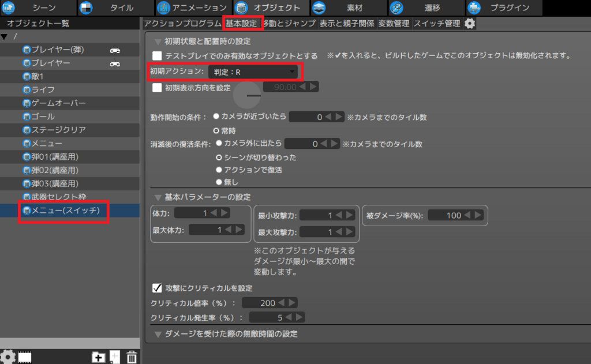
Task: Select 敵1 object icon in list
Action: [27, 77]
